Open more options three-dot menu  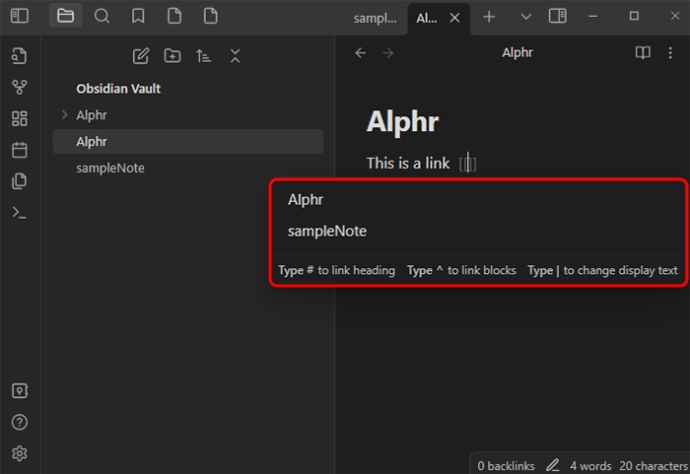[x=670, y=53]
